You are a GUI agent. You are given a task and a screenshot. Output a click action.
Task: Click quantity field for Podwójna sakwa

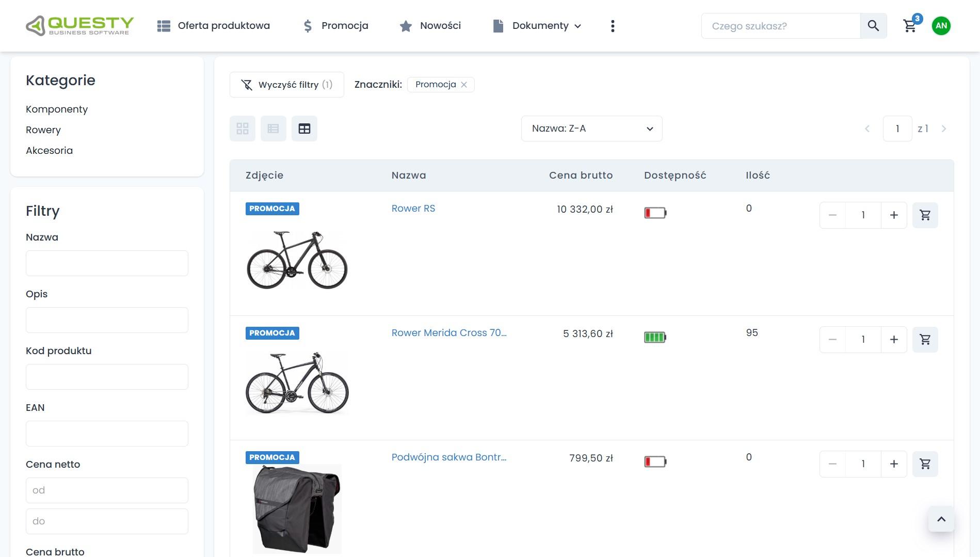tap(863, 464)
